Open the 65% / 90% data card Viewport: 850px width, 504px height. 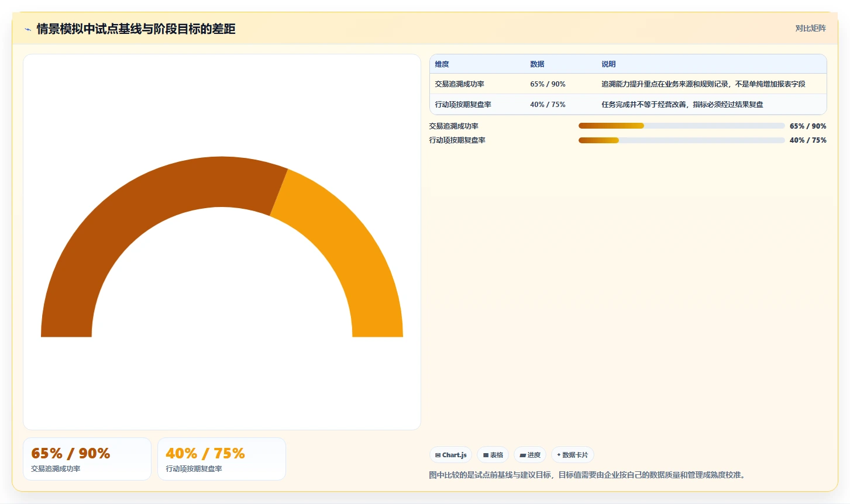[87, 459]
